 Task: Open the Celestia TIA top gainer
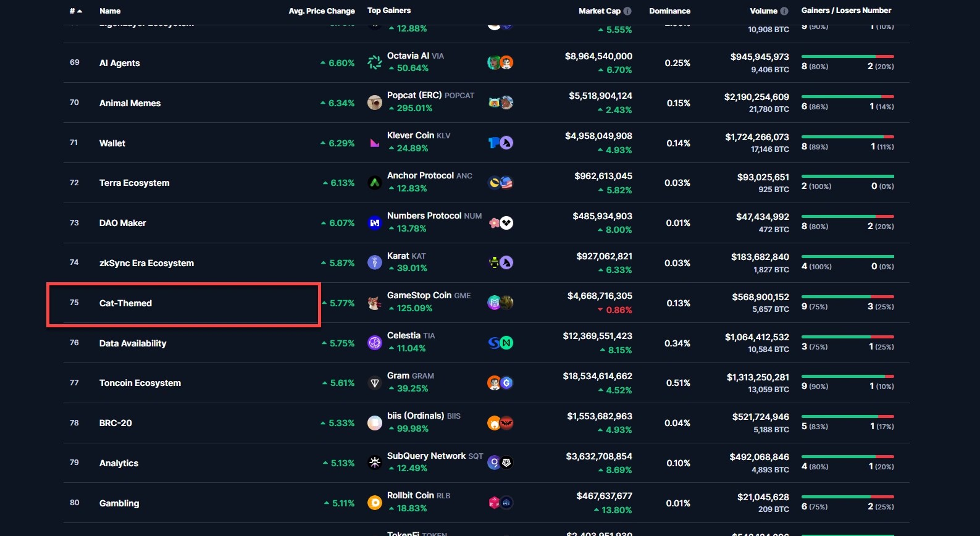click(x=411, y=335)
